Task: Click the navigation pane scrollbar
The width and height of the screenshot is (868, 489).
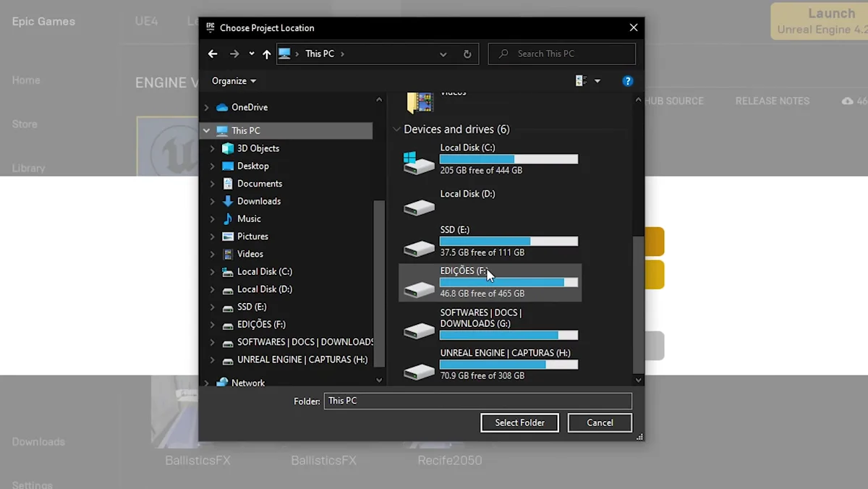Action: 379,282
